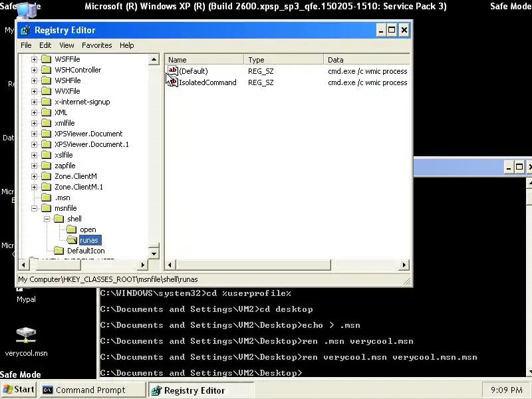Click the xmlfile folder icon
The image size is (532, 399).
46,123
